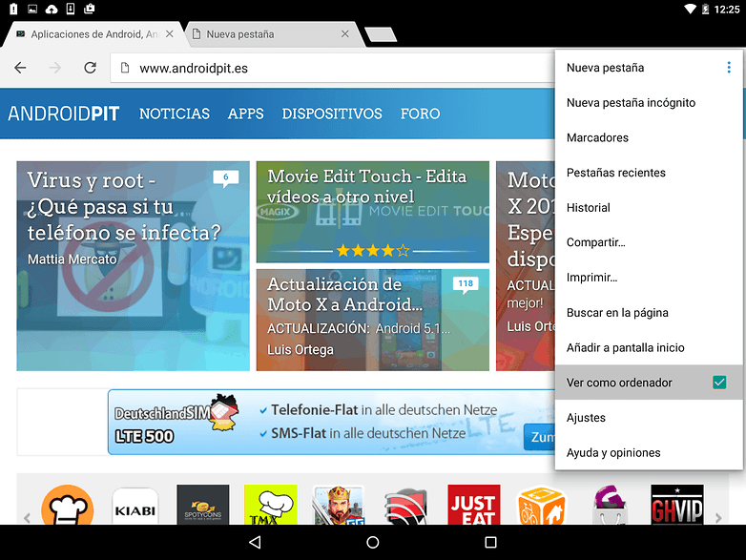This screenshot has width=746, height=560.
Task: Click the www.androidpit.es address field
Action: coord(333,68)
